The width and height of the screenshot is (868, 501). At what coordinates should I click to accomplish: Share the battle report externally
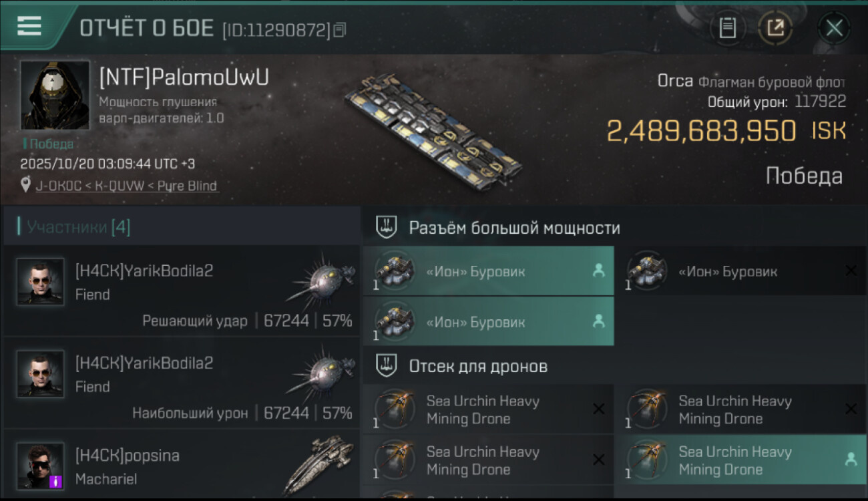point(775,28)
